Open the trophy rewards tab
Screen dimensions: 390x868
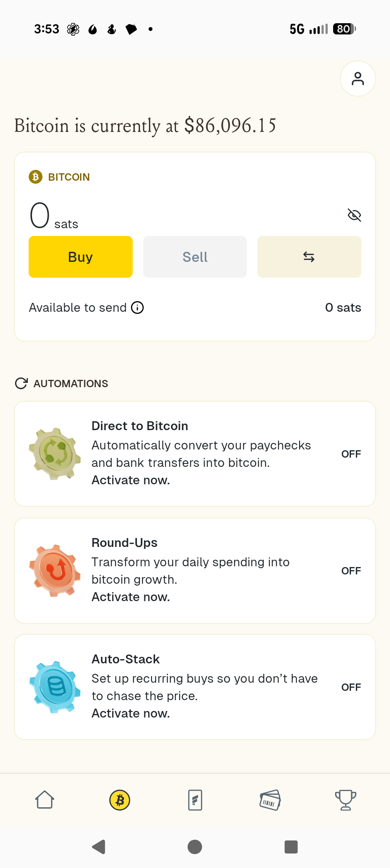coord(345,800)
